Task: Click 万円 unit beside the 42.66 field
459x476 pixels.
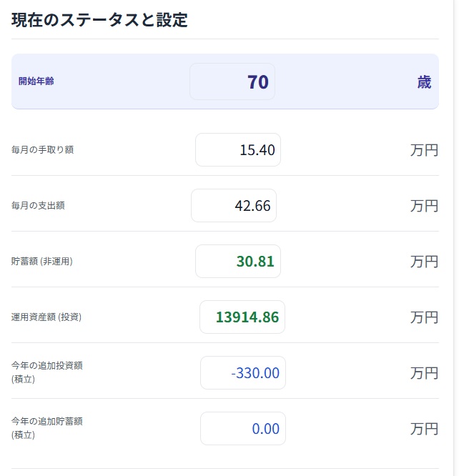Action: point(424,206)
